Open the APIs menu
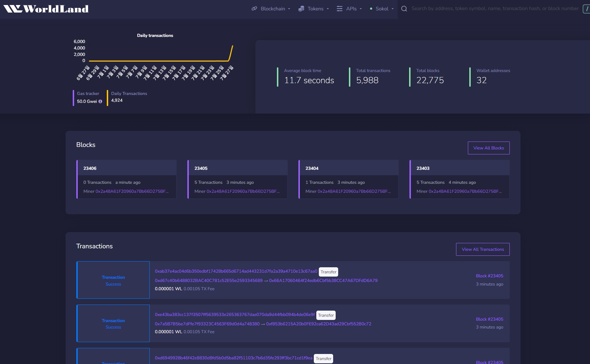The height and width of the screenshot is (364, 590). pos(351,9)
